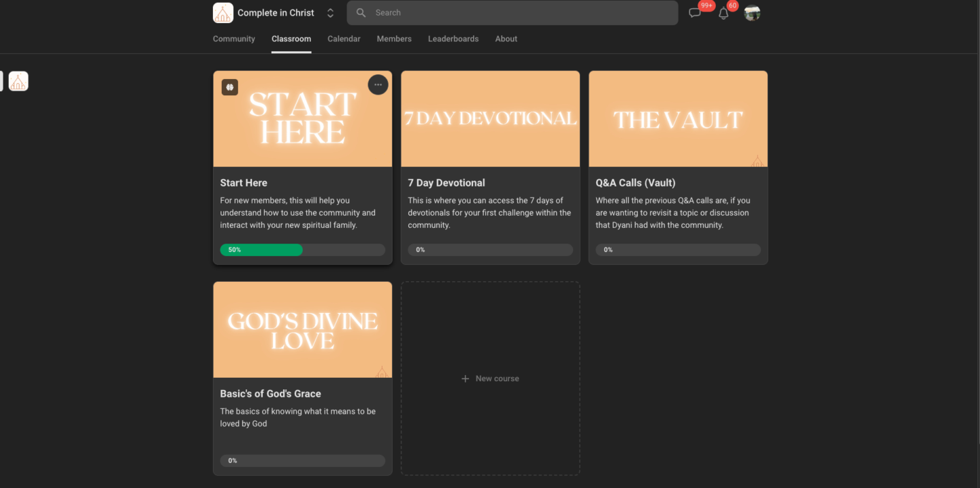
Task: Select the Leaderboards tab
Action: pos(453,39)
